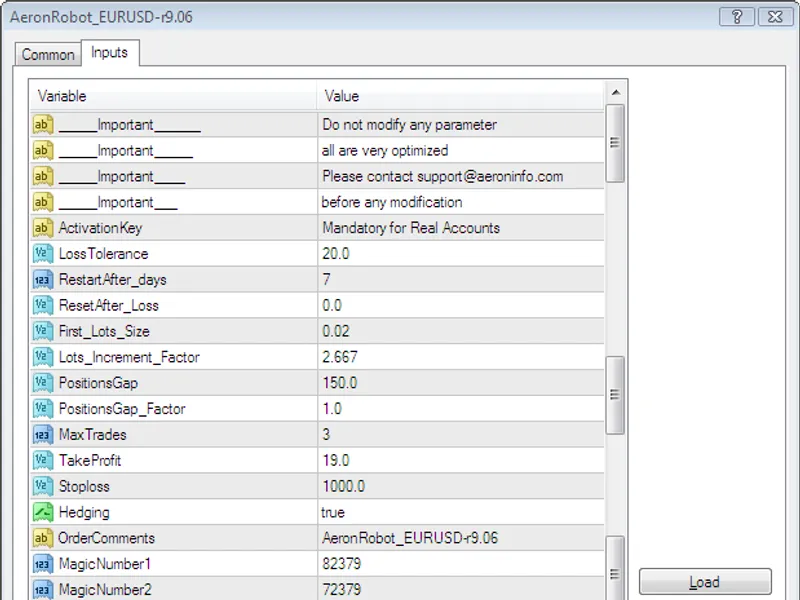Select the LossTolerance variable name
This screenshot has height=600, width=800.
104,254
